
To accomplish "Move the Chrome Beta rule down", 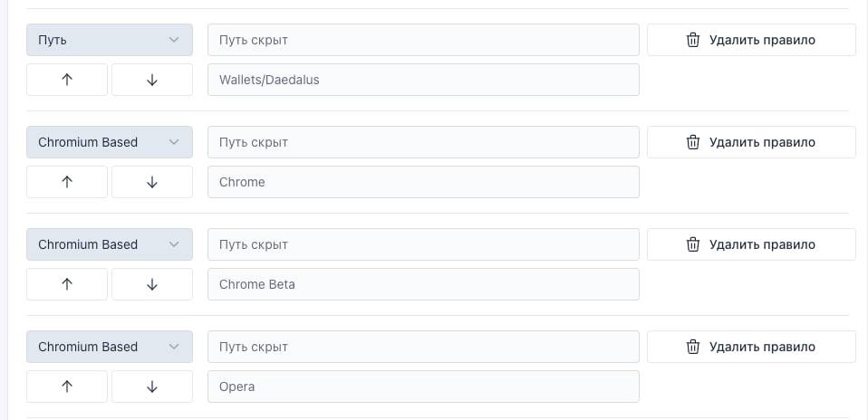I will [x=152, y=284].
